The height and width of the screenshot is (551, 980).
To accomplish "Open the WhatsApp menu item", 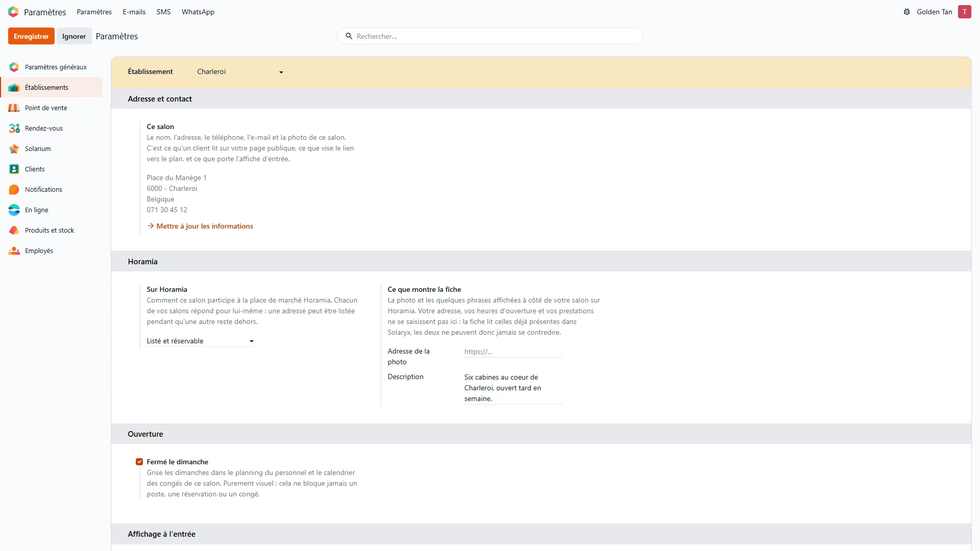I will click(x=198, y=12).
